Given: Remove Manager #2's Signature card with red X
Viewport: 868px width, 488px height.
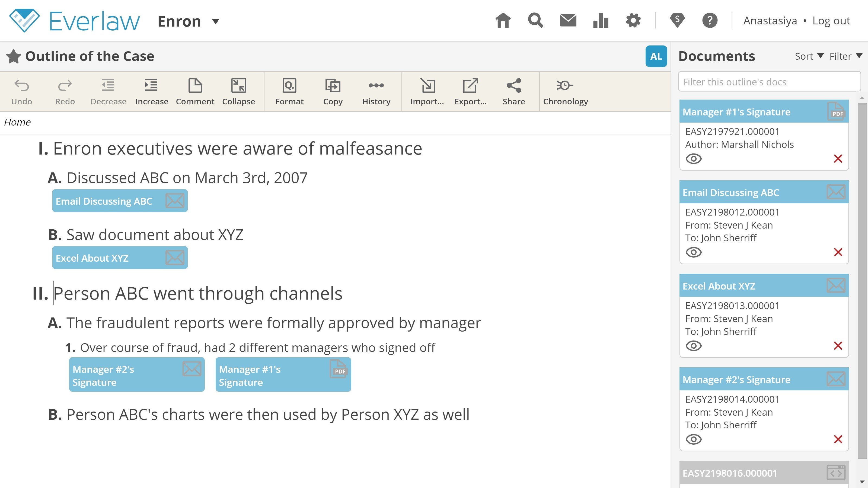Looking at the screenshot, I should point(838,439).
